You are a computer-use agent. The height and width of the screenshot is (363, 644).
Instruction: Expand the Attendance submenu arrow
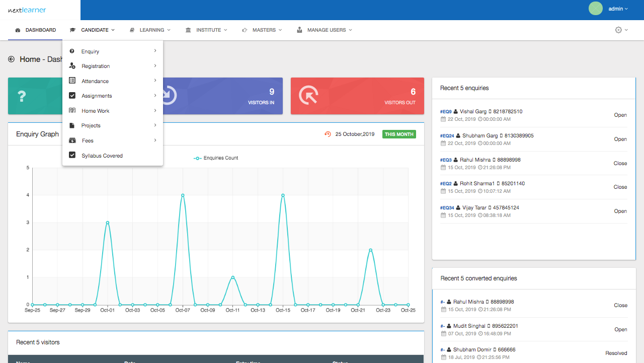point(155,81)
